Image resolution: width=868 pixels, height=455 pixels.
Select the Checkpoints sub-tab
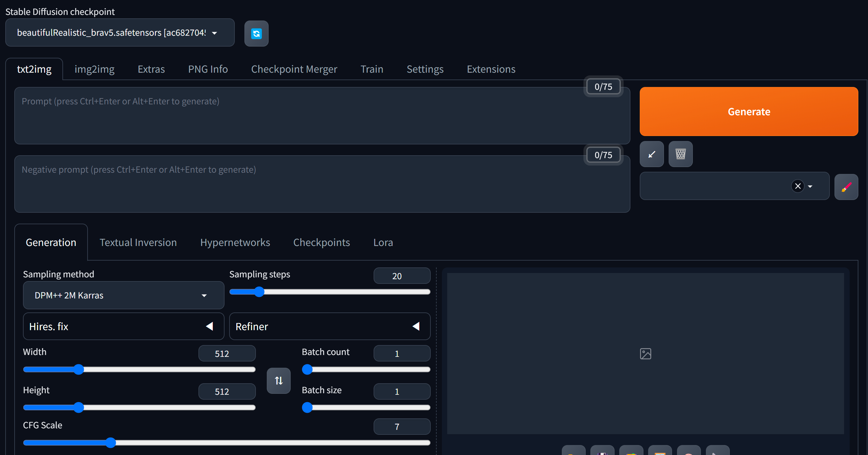coord(321,242)
